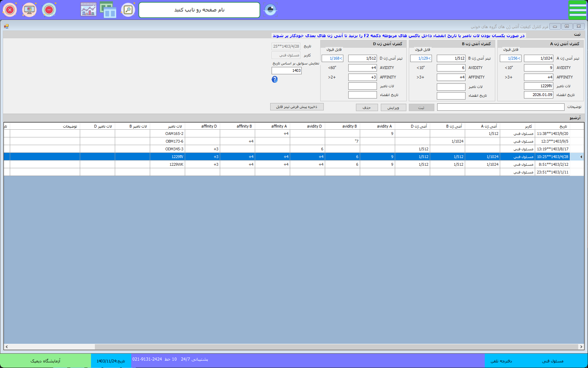Viewport: 588px width, 368px height.
Task: Click the red X close icon in top toolbar
Action: coord(10,10)
